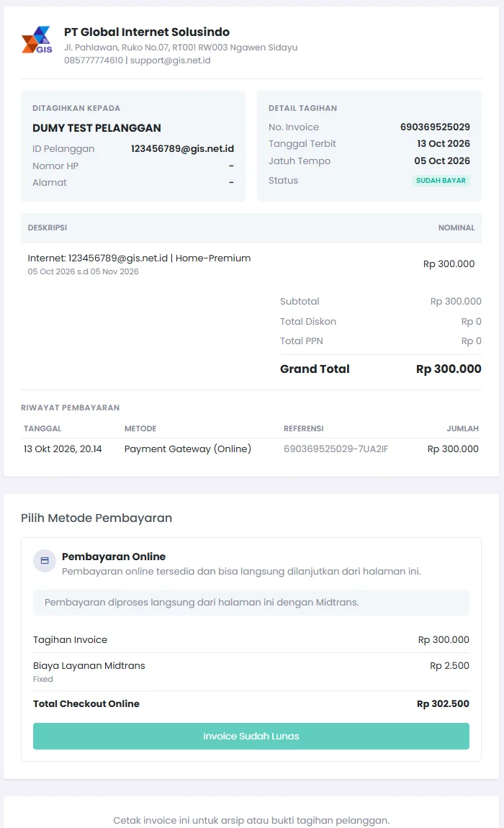
Task: Click the ID Pelanggan value 123456789@gis.net.id
Action: (x=182, y=149)
